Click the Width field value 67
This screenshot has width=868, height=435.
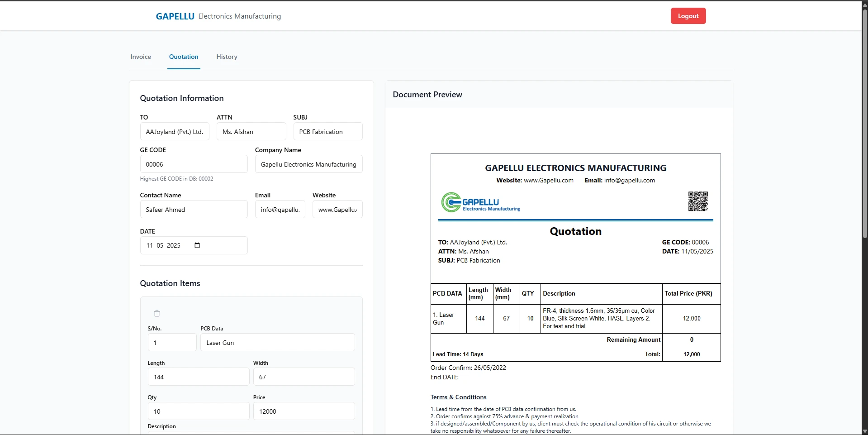(304, 377)
